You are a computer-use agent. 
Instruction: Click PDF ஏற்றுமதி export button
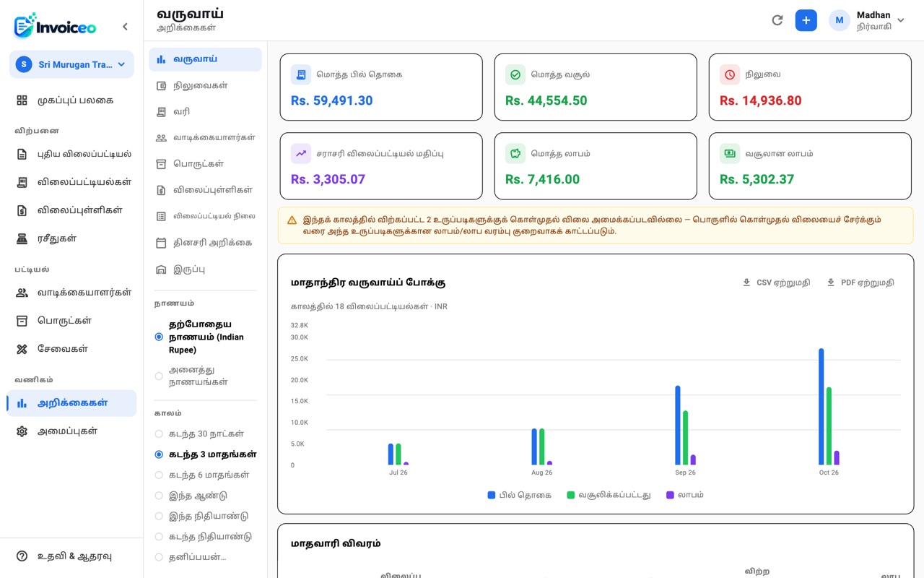860,282
